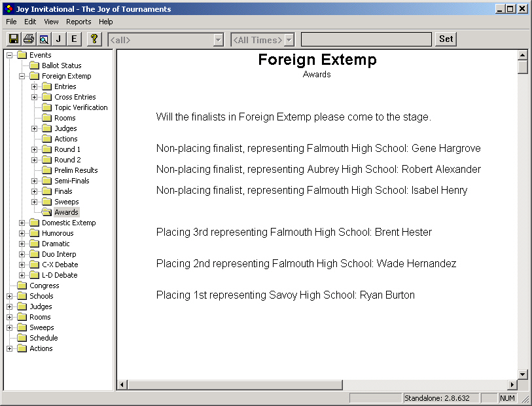Click the Set button
The height and width of the screenshot is (406, 532).
tap(446, 39)
